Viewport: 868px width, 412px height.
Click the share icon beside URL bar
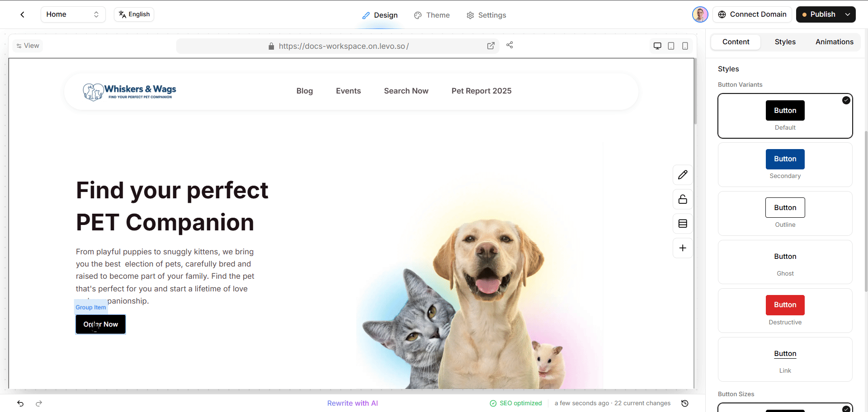tap(509, 45)
